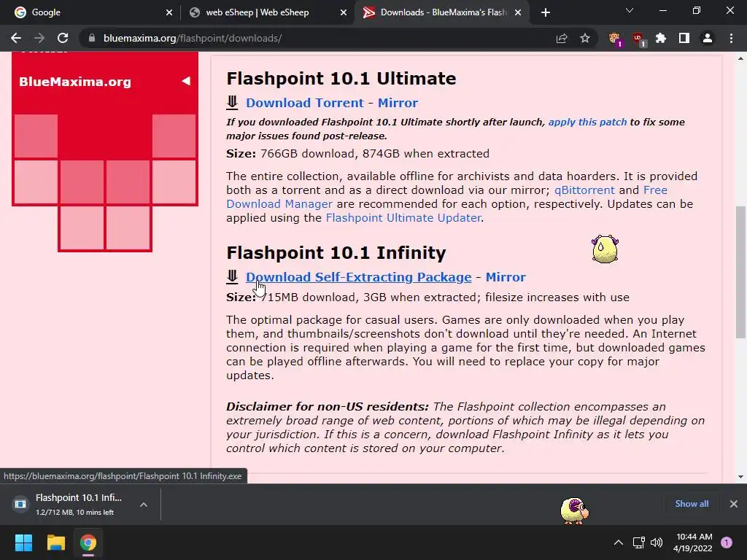The image size is (747, 560).
Task: Click the Flashpoint 10.1 Infinity heading
Action: click(x=336, y=252)
